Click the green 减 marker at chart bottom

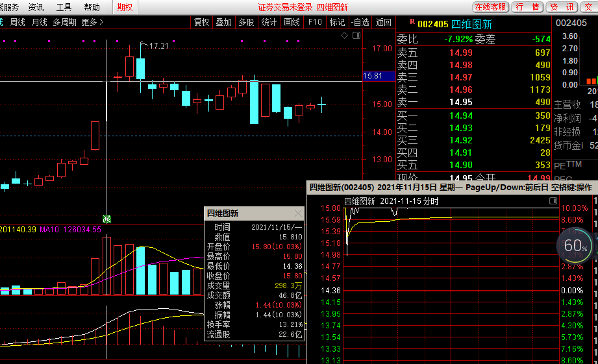pos(106,219)
